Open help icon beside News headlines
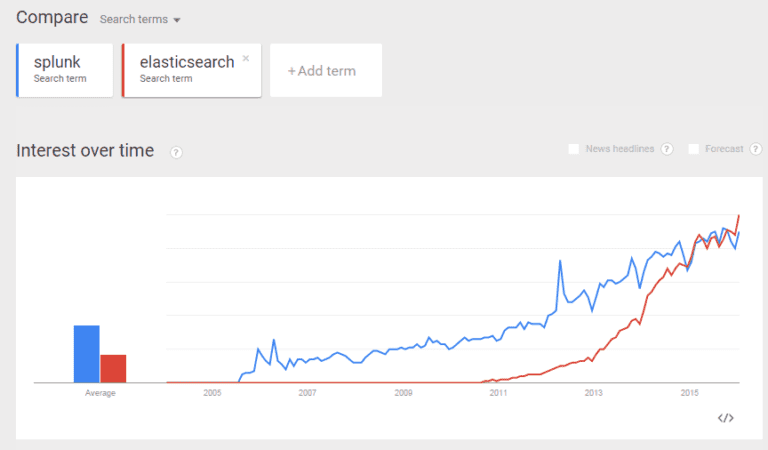This screenshot has height=450, width=768. coord(667,149)
